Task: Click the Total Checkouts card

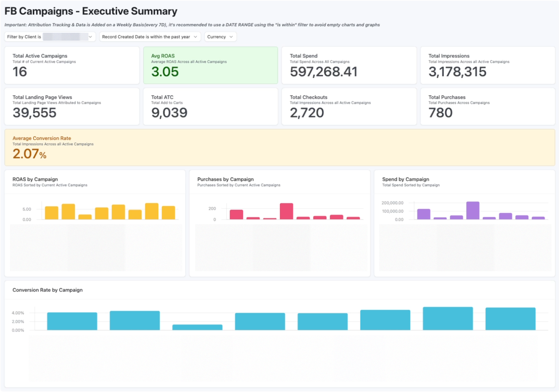Action: [349, 106]
